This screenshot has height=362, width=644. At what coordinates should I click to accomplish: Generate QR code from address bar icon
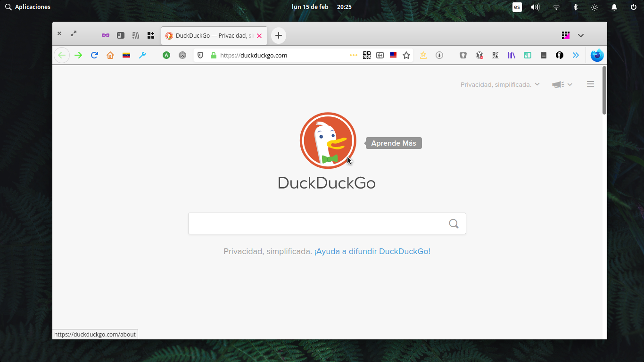click(367, 55)
